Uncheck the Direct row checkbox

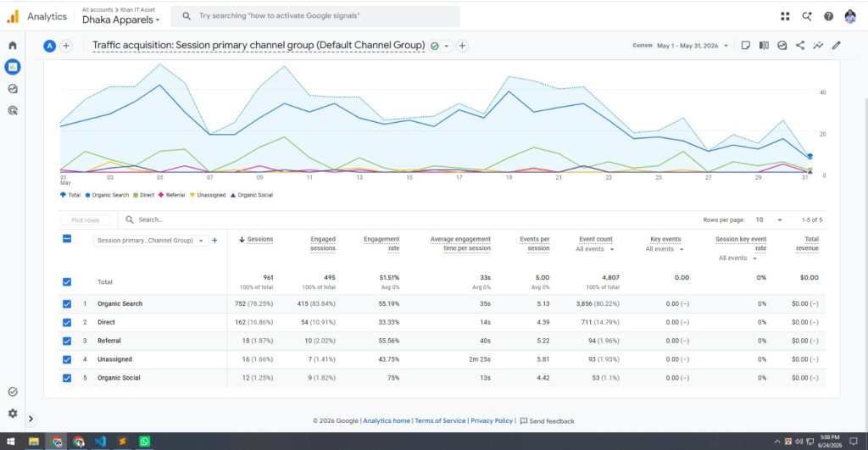coord(67,322)
